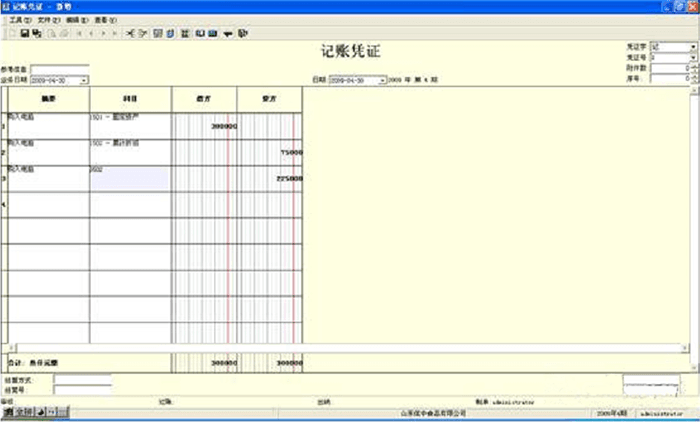This screenshot has height=422, width=700.
Task: Select the 科目 cell in row 3
Action: (130, 178)
